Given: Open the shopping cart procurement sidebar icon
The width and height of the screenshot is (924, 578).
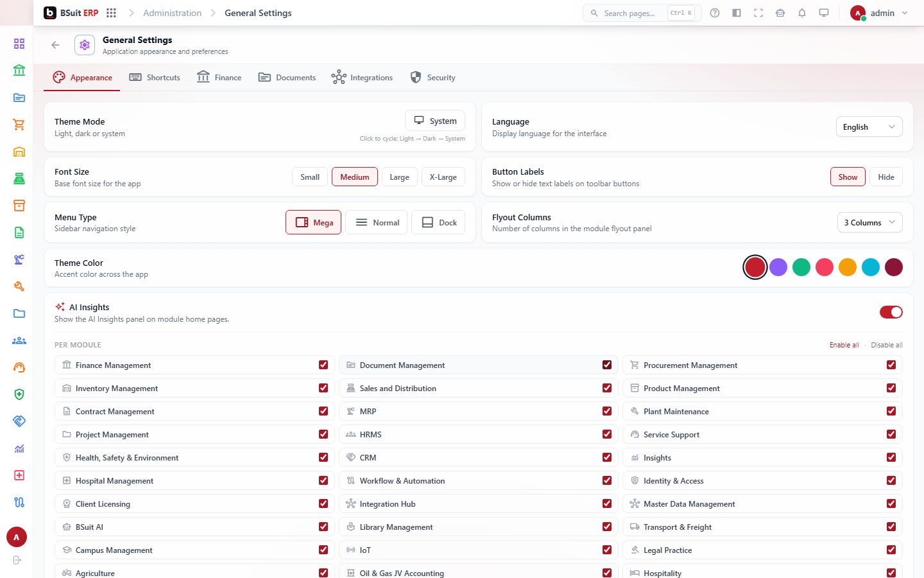Looking at the screenshot, I should (x=19, y=125).
